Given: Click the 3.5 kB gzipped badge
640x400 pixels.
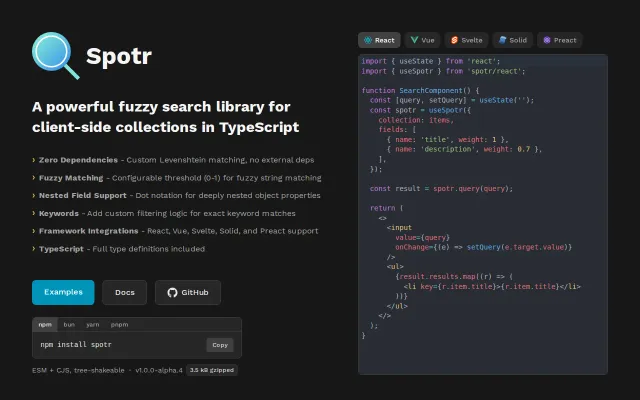Looking at the screenshot, I should pos(212,370).
